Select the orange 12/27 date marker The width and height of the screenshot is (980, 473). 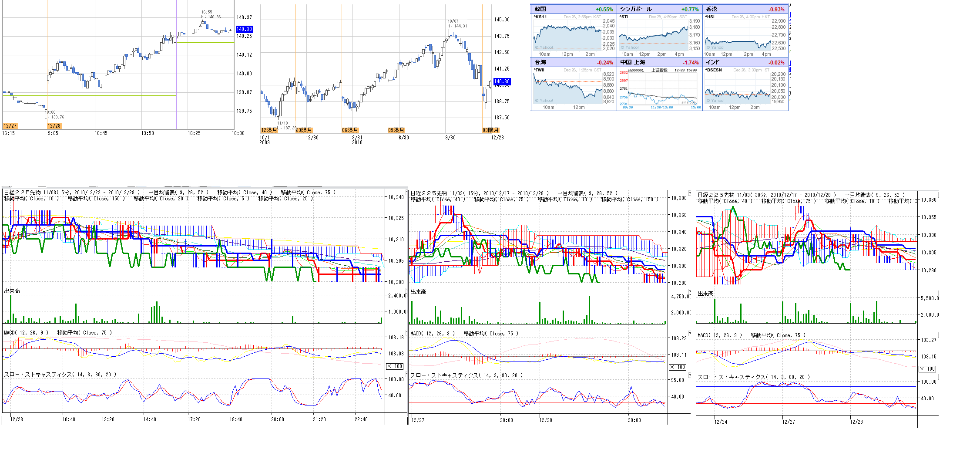10,126
